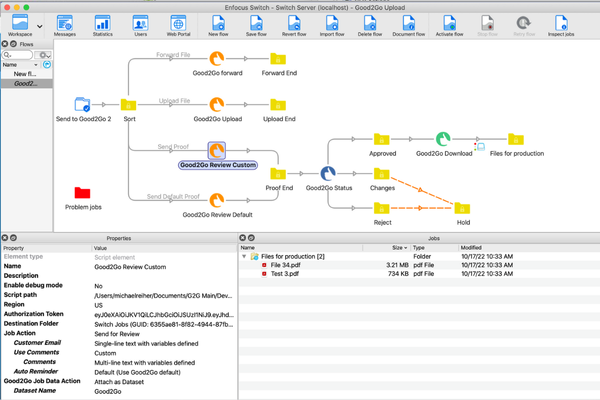The width and height of the screenshot is (600, 400).
Task: Expand the Workspace dropdown arrow
Action: click(x=39, y=26)
